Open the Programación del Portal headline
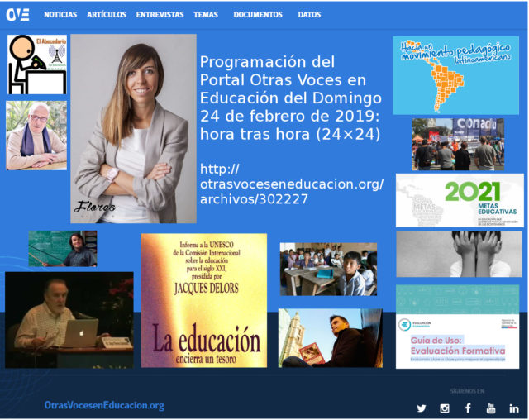The image size is (529, 420). 289,98
